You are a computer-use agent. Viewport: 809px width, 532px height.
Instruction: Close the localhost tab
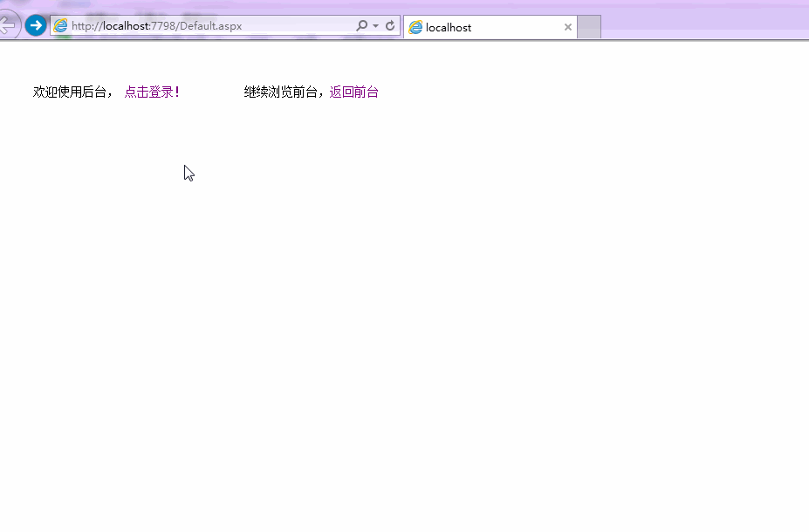pyautogui.click(x=568, y=27)
